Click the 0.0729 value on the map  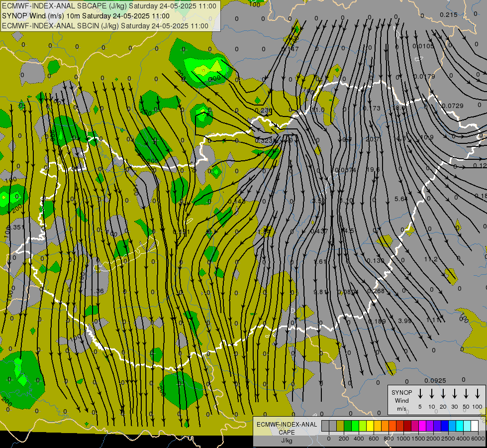[x=453, y=106]
